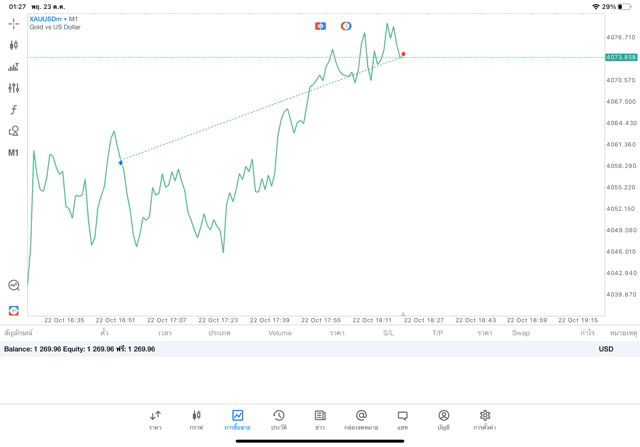Open the indicators icon in left toolbar

pyautogui.click(x=14, y=67)
